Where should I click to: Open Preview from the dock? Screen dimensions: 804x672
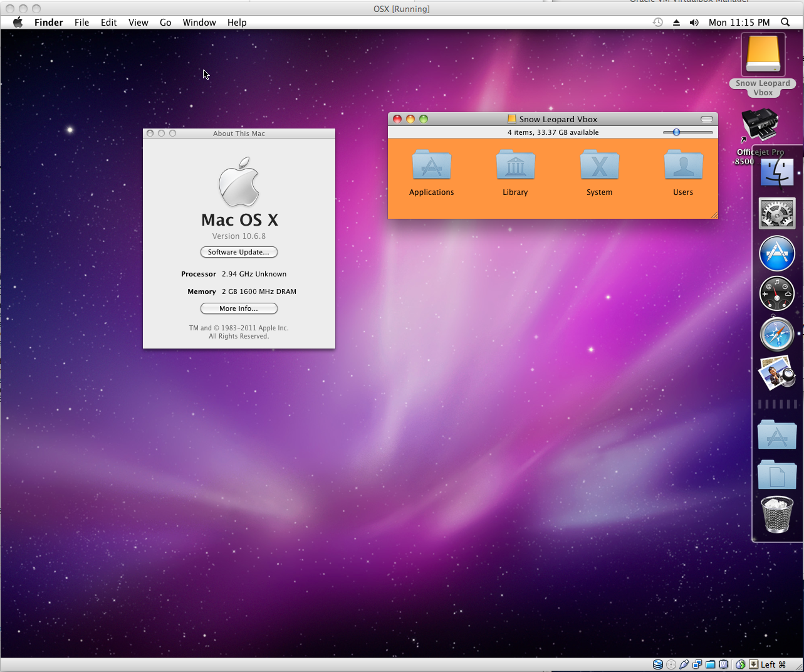pos(776,373)
